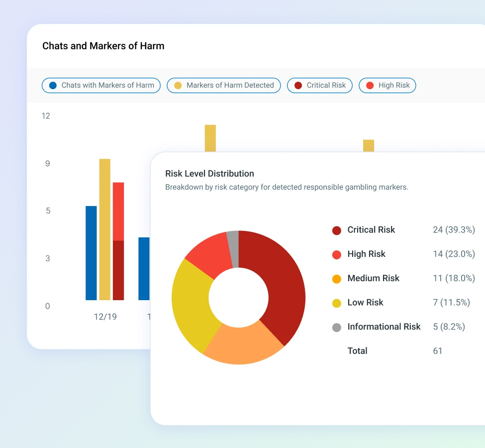Click value 5 (8.2%)
This screenshot has height=448, width=485.
(x=449, y=327)
